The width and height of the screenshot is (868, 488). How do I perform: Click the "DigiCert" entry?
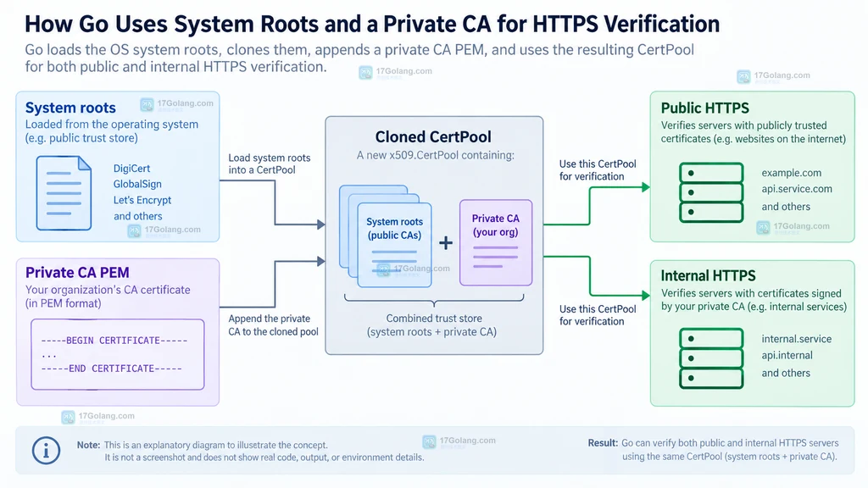click(131, 169)
